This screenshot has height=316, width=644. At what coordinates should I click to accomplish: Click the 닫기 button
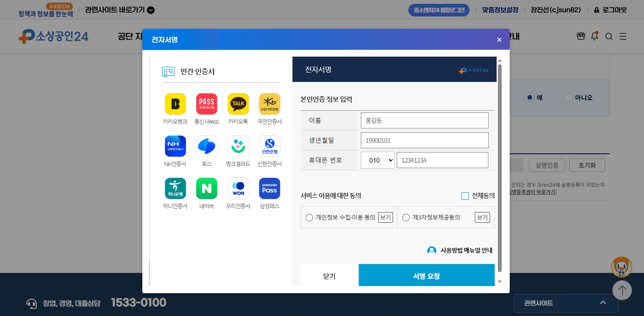click(329, 276)
